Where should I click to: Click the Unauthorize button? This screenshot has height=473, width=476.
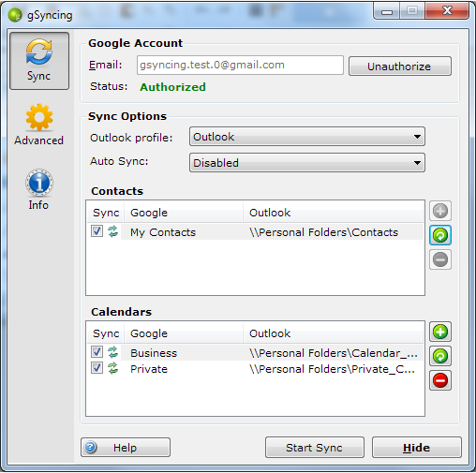click(400, 67)
